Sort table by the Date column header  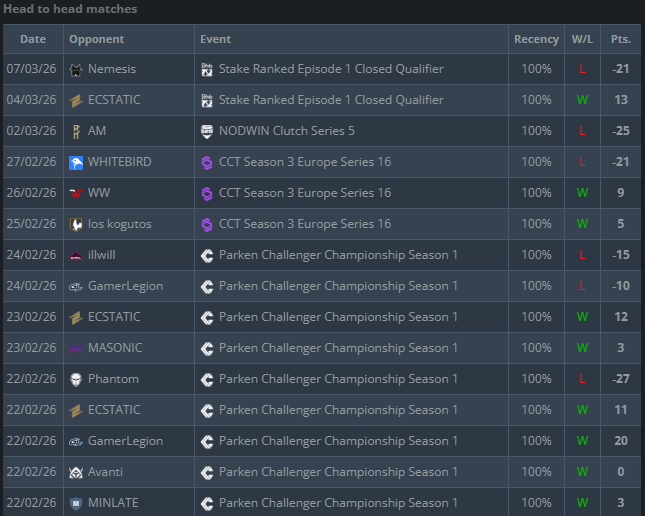[33, 40]
